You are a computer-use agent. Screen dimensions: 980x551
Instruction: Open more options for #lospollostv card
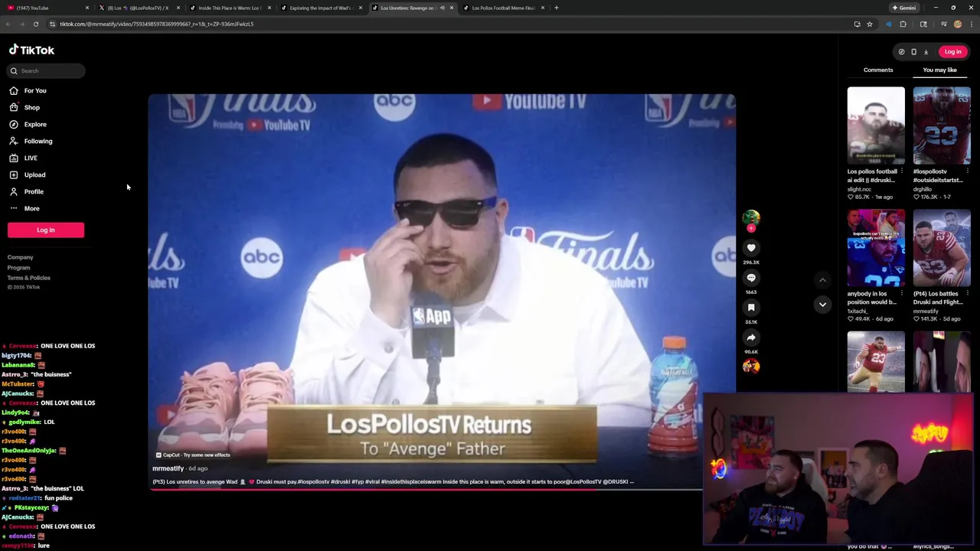click(968, 171)
